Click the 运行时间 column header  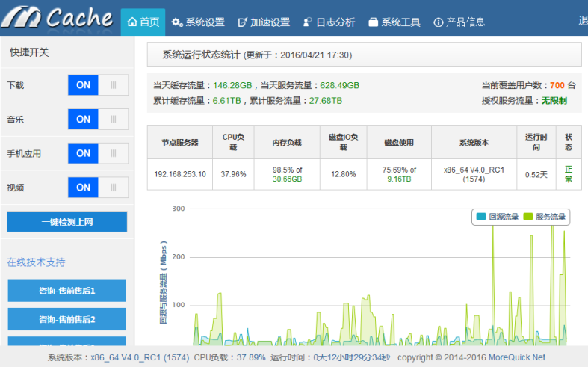(536, 142)
